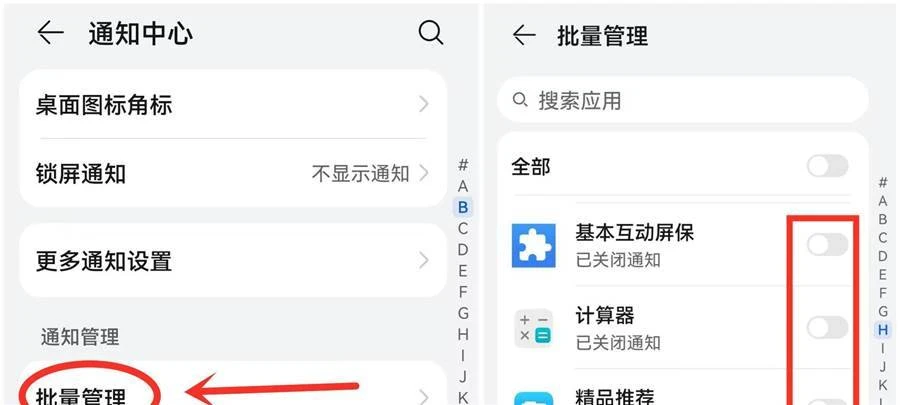
Task: Focus the 搜索应用 search field
Action: click(x=682, y=100)
